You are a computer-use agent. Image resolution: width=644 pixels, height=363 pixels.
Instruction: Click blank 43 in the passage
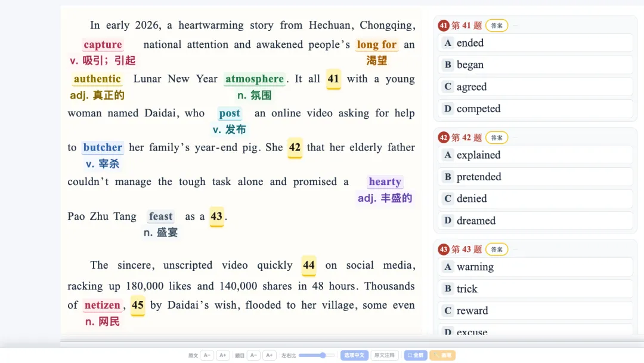[216, 216]
